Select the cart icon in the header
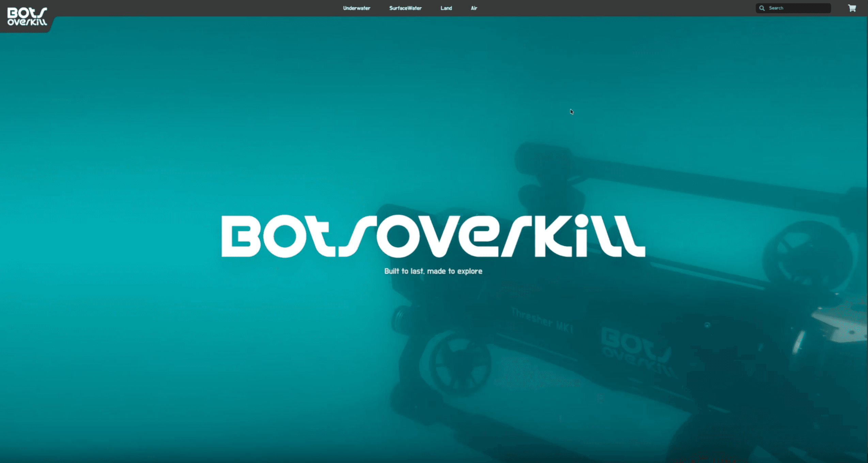 (x=852, y=8)
